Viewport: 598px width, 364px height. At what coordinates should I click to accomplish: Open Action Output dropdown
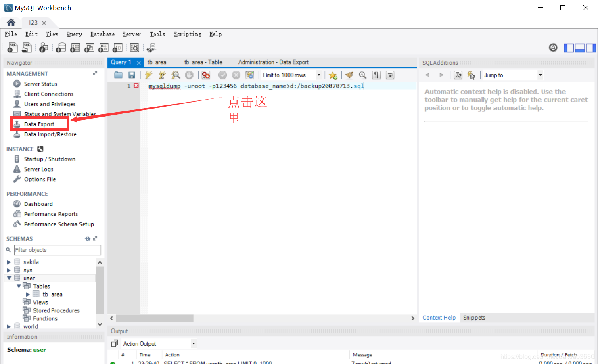194,344
